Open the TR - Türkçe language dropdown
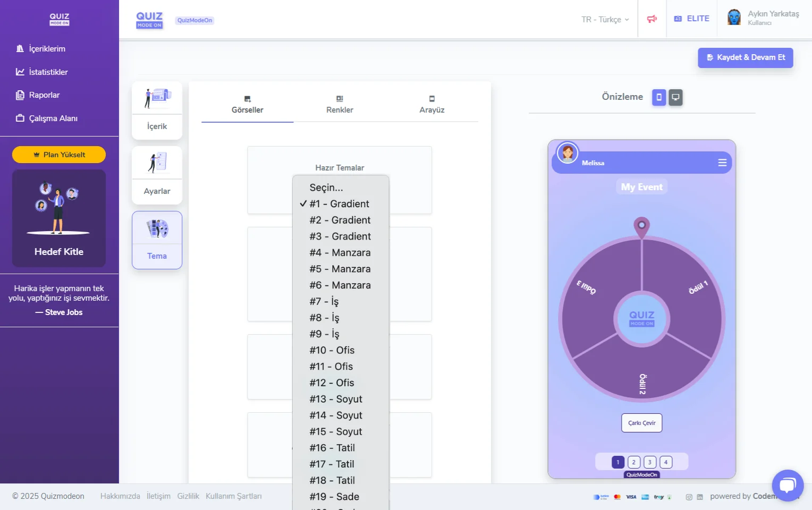Image resolution: width=812 pixels, height=510 pixels. pyautogui.click(x=605, y=20)
